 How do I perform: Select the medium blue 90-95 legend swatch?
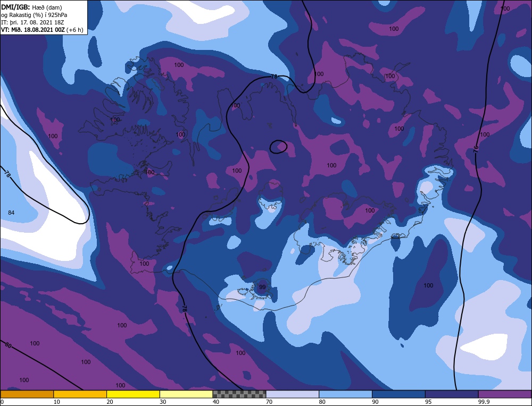point(398,394)
